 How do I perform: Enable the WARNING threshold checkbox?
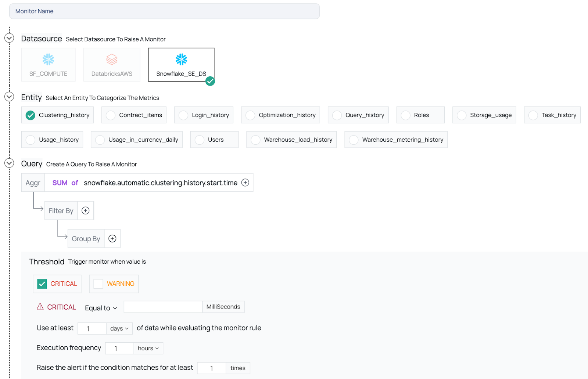97,284
